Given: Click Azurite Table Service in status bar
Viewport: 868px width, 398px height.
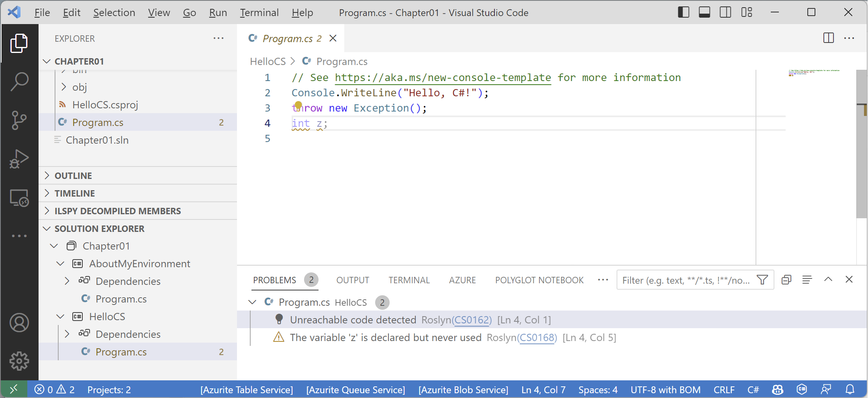Looking at the screenshot, I should click(247, 390).
